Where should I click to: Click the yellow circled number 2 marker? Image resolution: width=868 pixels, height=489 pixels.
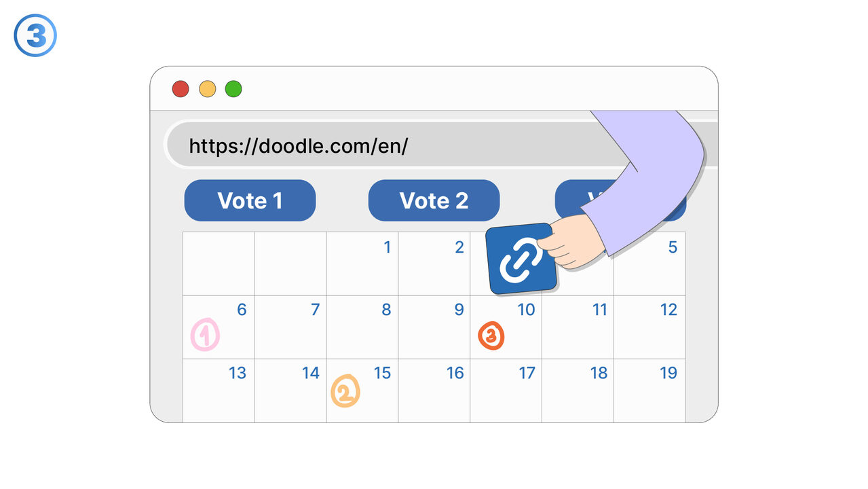tap(345, 392)
